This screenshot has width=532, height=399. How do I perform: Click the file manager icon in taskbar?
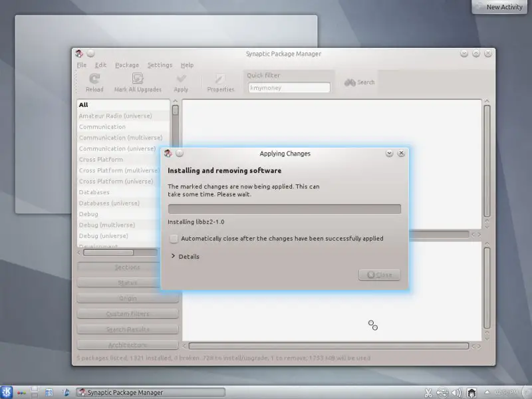coord(49,392)
